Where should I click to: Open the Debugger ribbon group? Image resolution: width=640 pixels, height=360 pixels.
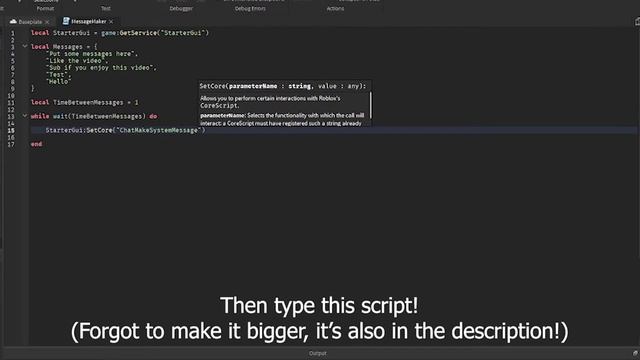(x=181, y=9)
